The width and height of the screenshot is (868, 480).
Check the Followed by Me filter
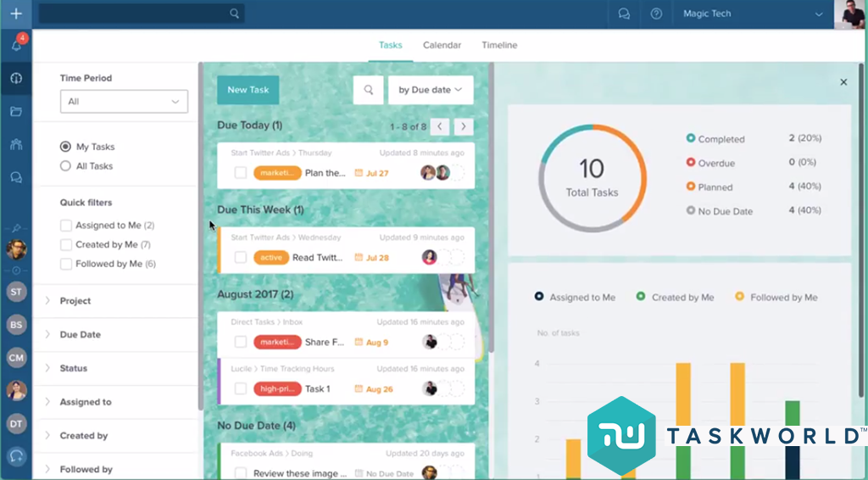(x=66, y=264)
